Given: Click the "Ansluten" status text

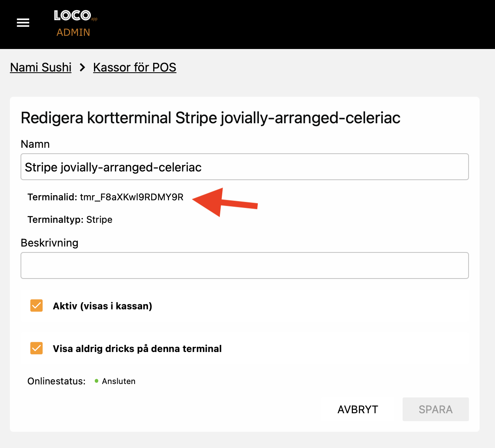Looking at the screenshot, I should (x=118, y=381).
